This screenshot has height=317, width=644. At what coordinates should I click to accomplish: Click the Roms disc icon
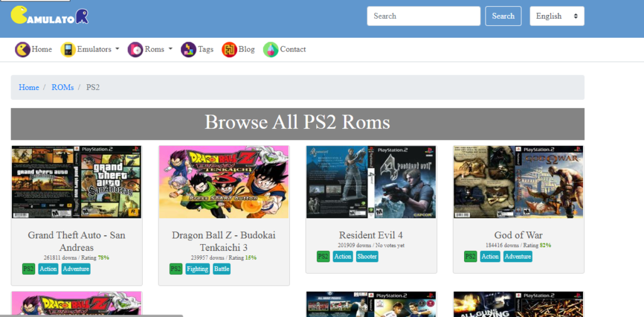coord(135,50)
